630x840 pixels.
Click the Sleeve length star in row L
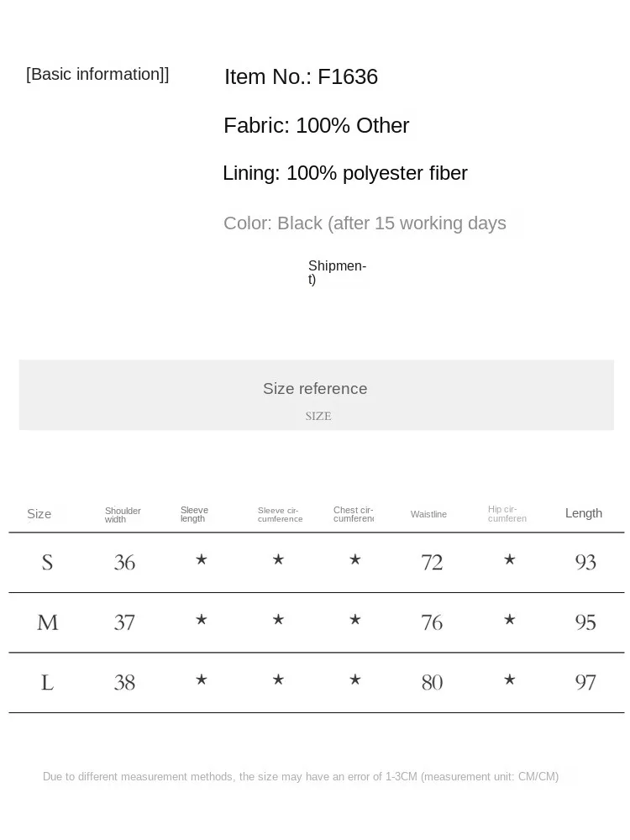tap(201, 680)
